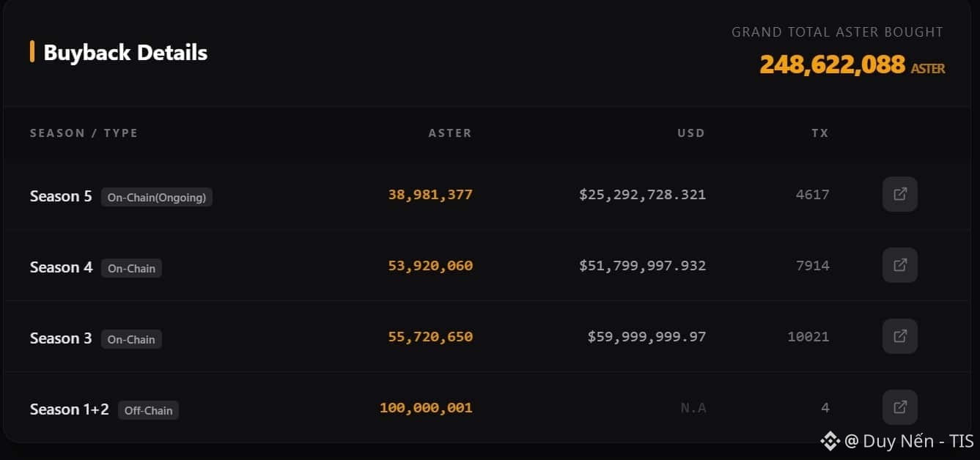980x460 pixels.
Task: Select the Season 3 row label
Action: 61,338
